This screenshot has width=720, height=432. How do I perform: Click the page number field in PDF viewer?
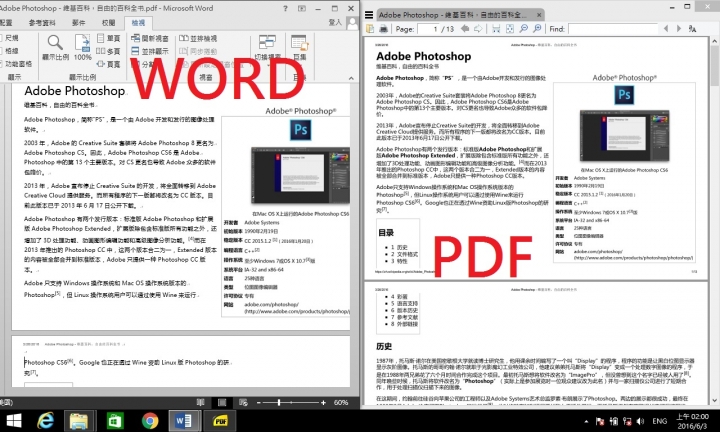(428, 29)
